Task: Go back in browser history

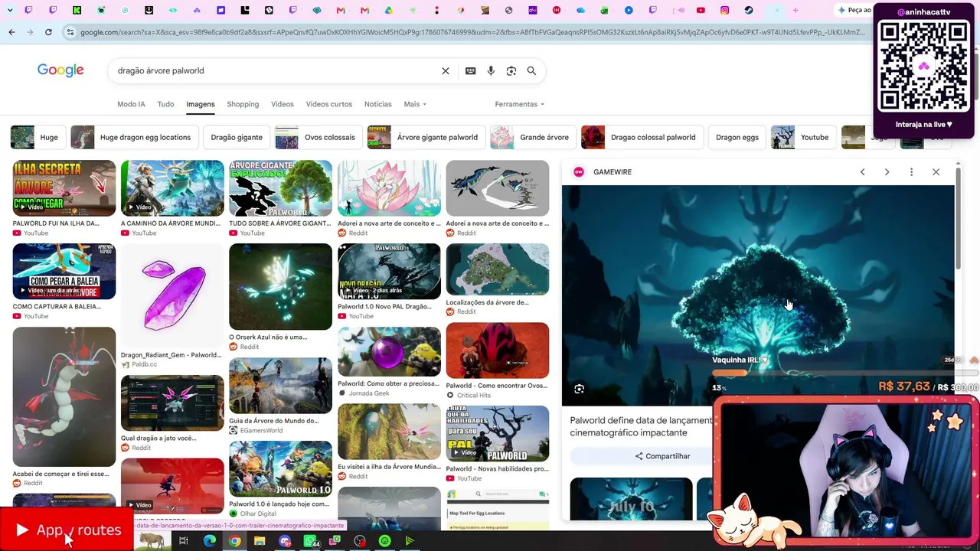Action: coord(11,32)
